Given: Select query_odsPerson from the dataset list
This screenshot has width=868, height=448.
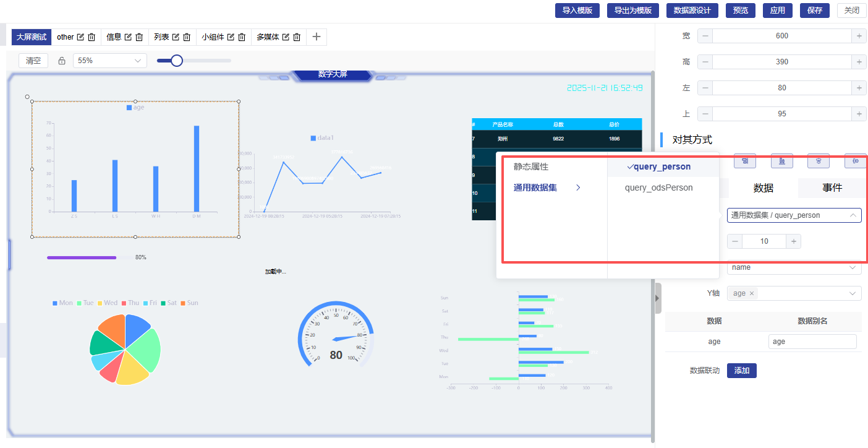Looking at the screenshot, I should pyautogui.click(x=658, y=187).
